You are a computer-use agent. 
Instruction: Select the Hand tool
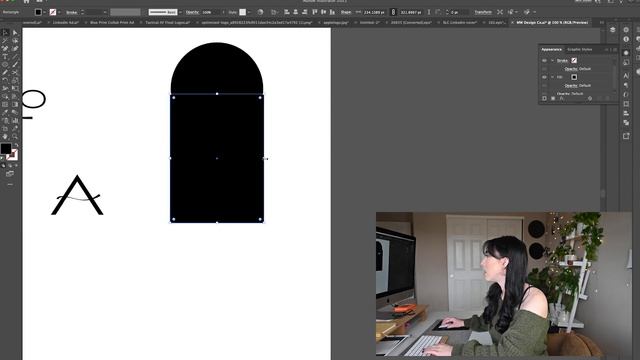coord(5,136)
